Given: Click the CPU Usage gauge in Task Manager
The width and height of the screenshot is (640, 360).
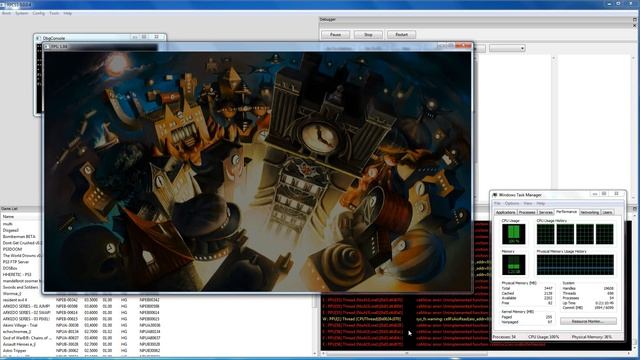Looking at the screenshot, I should coord(513,234).
